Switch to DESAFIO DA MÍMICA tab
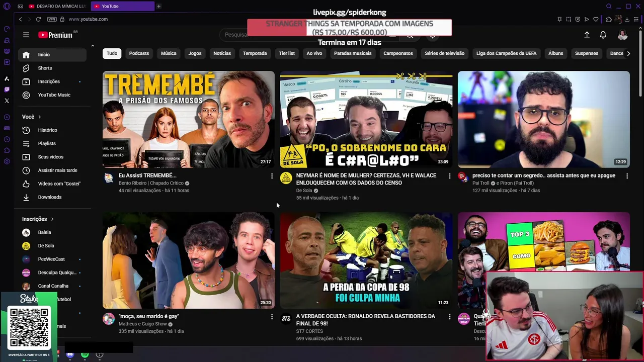The image size is (644, 362). (57, 6)
